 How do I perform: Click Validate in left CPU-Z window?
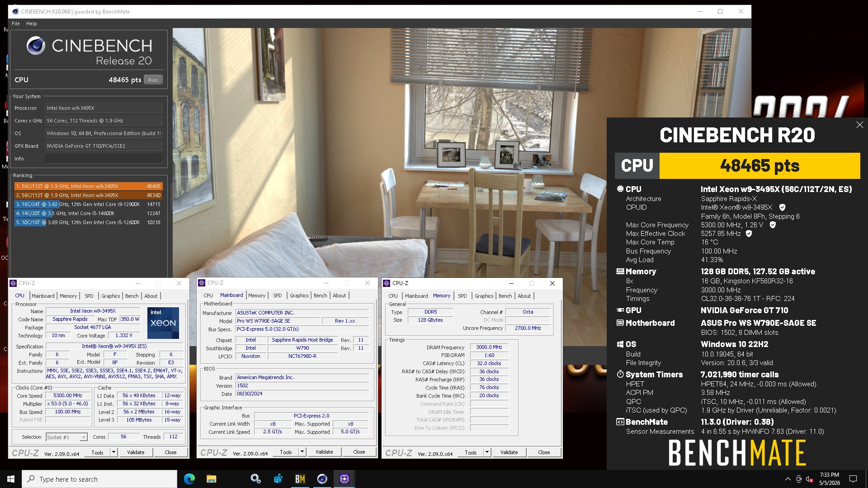pyautogui.click(x=136, y=452)
